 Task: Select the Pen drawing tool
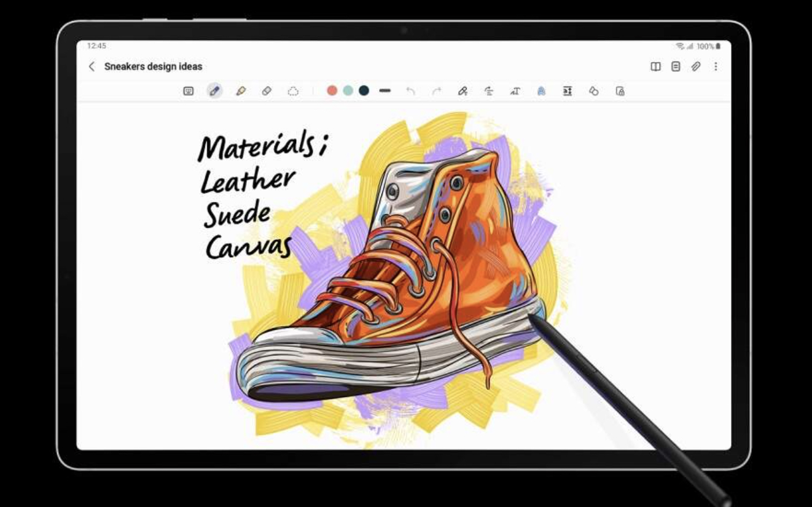(214, 91)
